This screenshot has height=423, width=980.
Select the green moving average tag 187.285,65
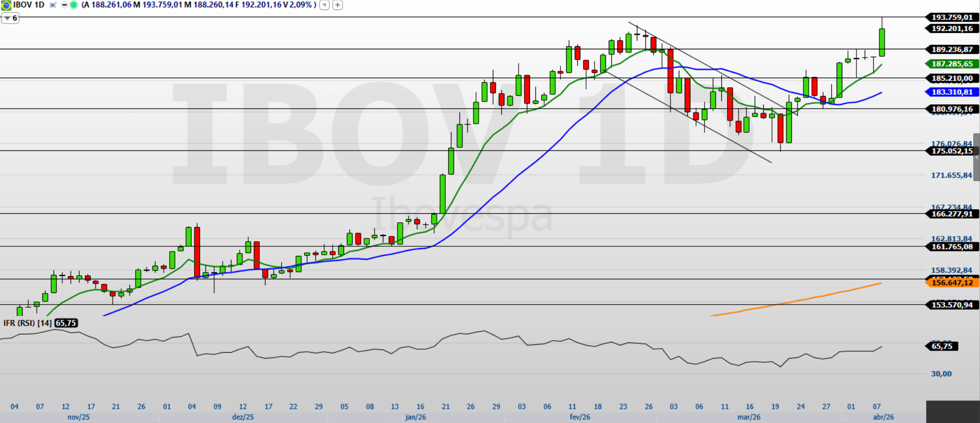click(x=952, y=64)
